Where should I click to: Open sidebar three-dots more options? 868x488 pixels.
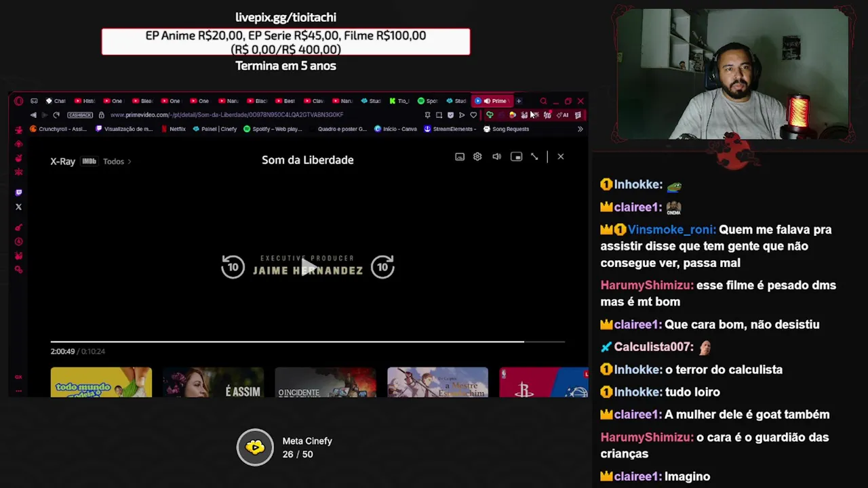18,390
